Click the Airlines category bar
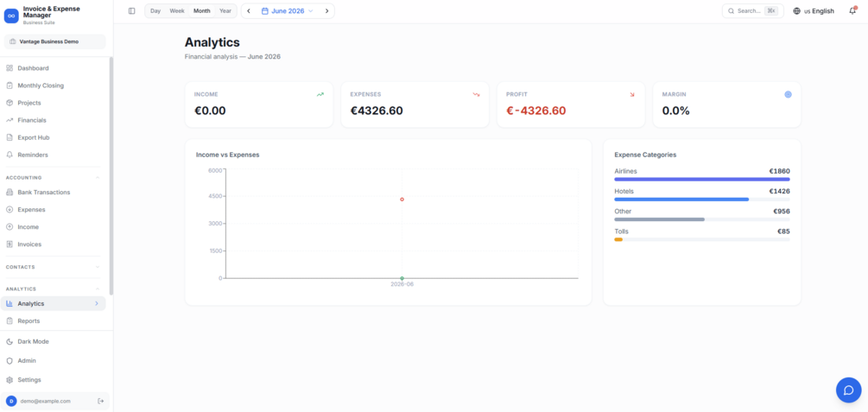868x412 pixels. pos(702,180)
